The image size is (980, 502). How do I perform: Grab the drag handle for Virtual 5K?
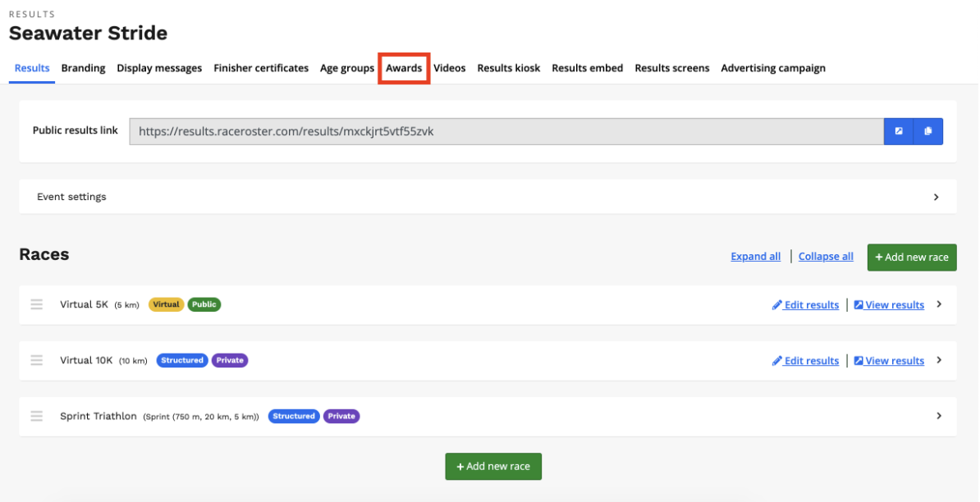pos(37,304)
